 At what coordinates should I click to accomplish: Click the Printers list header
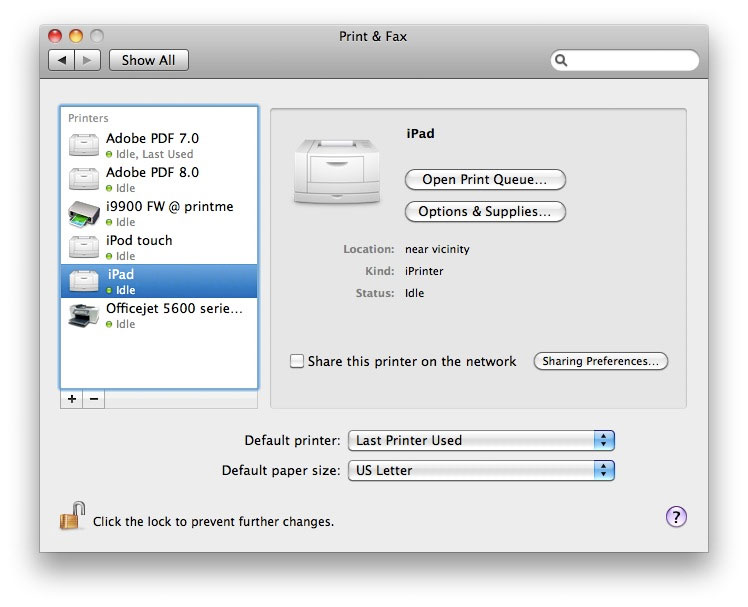[88, 118]
